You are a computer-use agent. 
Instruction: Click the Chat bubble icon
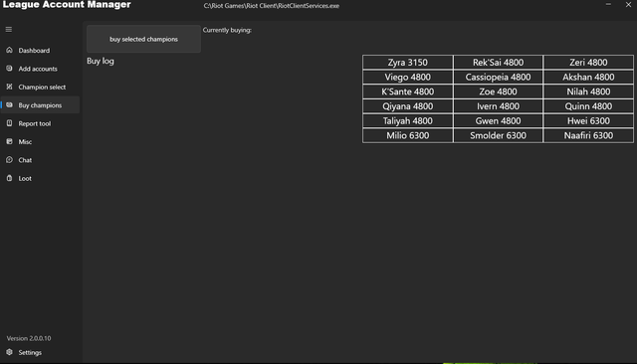point(9,159)
